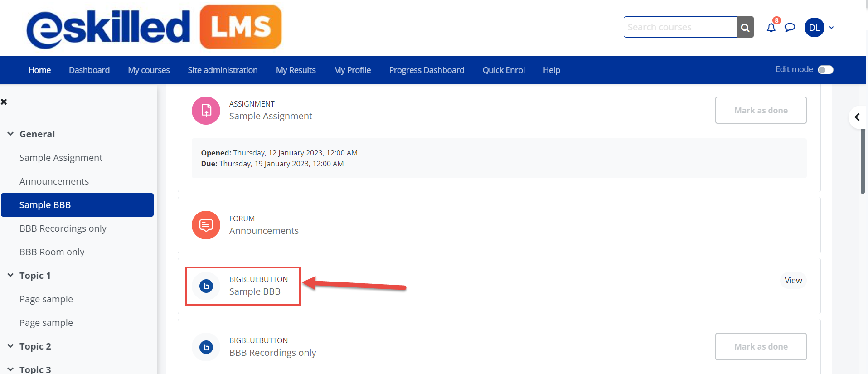The image size is (868, 374).
Task: Open My Profile
Action: point(352,70)
